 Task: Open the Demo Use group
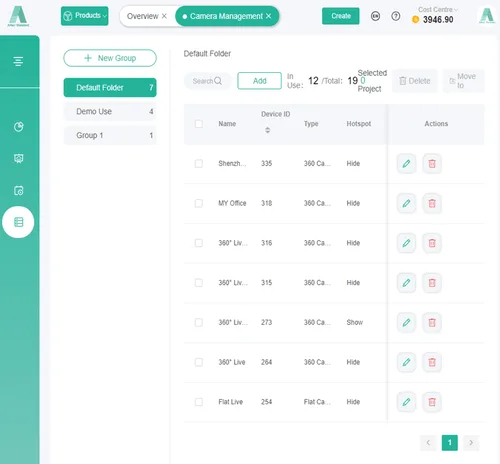(110, 111)
